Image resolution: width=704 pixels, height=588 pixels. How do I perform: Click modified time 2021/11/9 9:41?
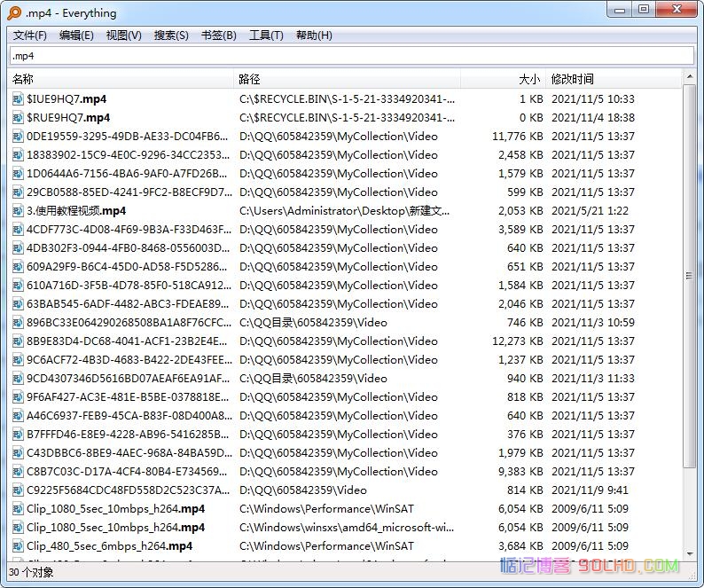click(x=590, y=490)
